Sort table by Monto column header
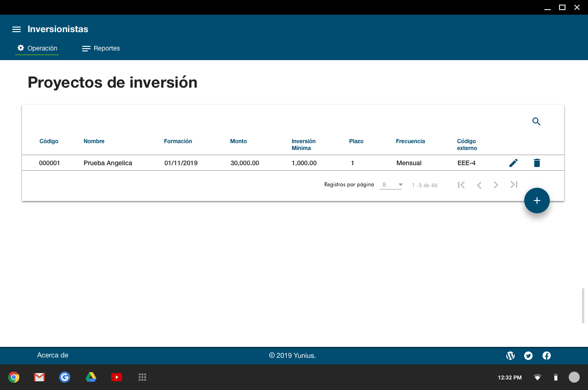This screenshot has width=588, height=390. tap(238, 141)
